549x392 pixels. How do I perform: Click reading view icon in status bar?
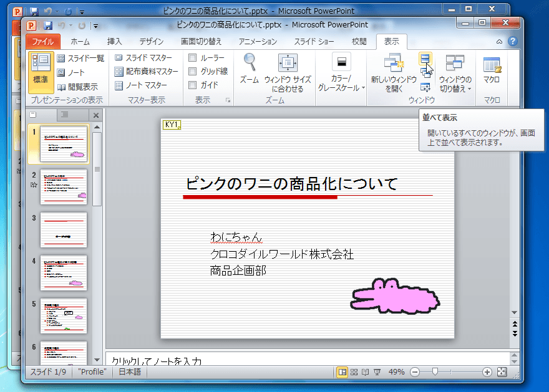pos(365,372)
